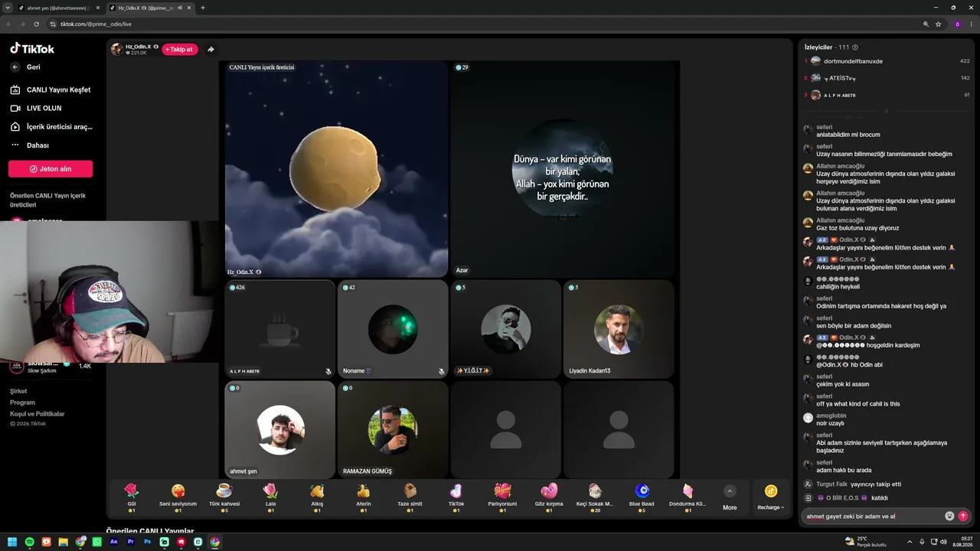Click the TikTok logo
980x551 pixels.
[x=32, y=49]
